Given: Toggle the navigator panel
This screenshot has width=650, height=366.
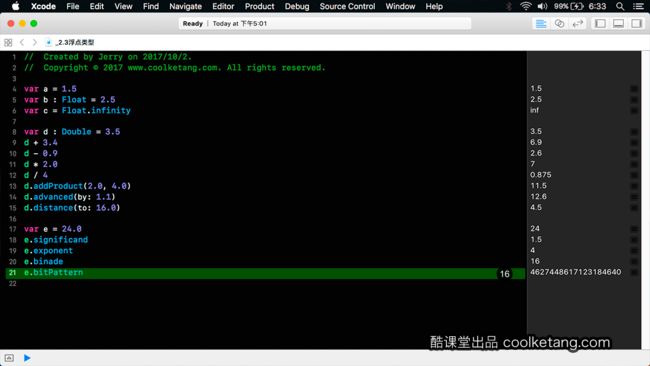Looking at the screenshot, I should [x=600, y=24].
